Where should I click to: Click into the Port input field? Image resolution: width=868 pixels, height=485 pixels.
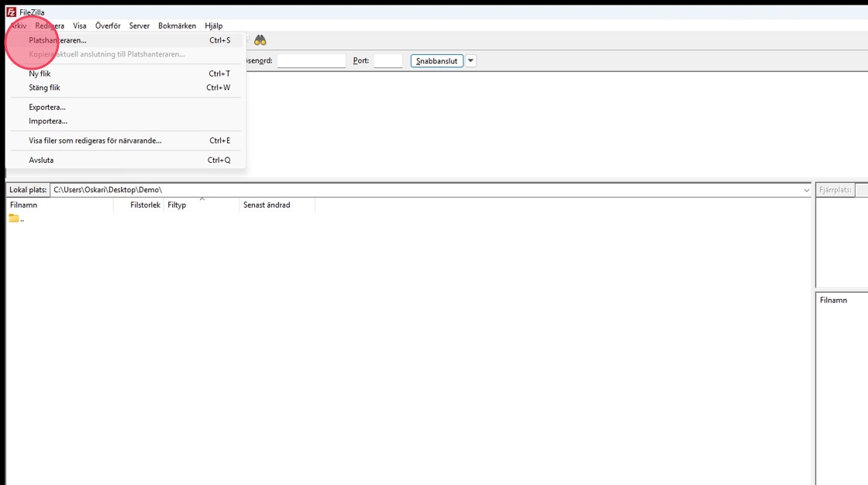[387, 60]
